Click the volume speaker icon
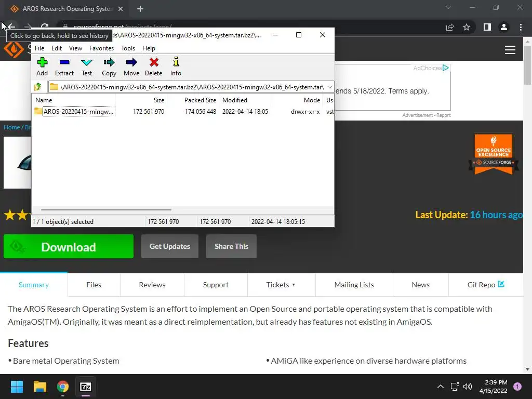Screen dimensions: 532x399 pos(468,387)
